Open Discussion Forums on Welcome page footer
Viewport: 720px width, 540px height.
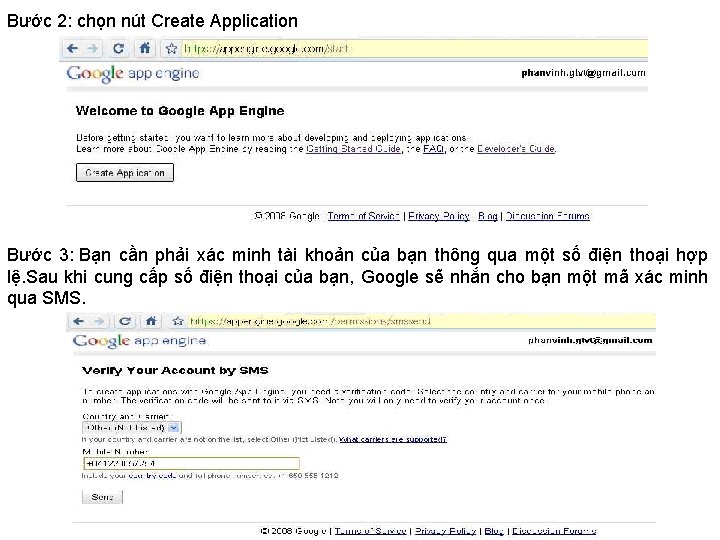point(548,216)
